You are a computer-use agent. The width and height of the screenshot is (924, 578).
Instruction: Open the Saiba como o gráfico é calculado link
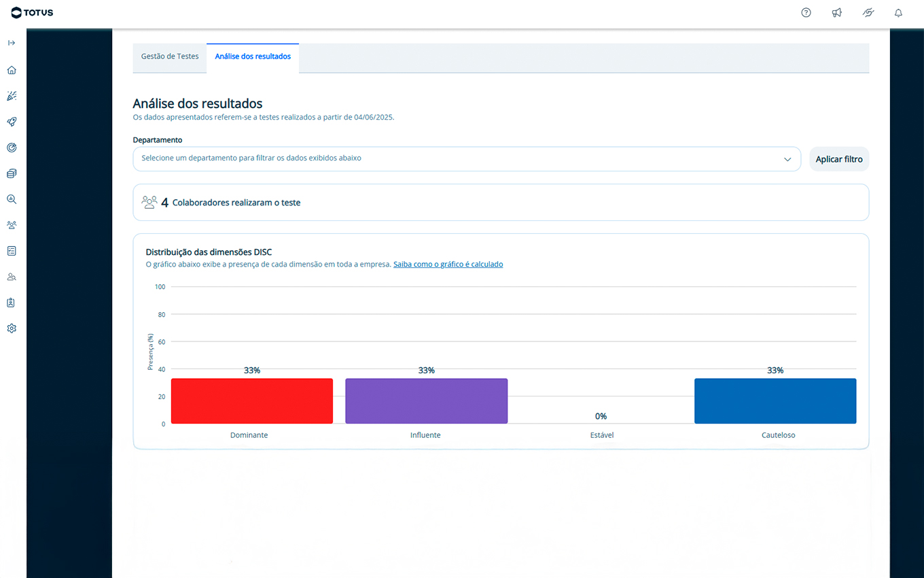[x=448, y=264]
